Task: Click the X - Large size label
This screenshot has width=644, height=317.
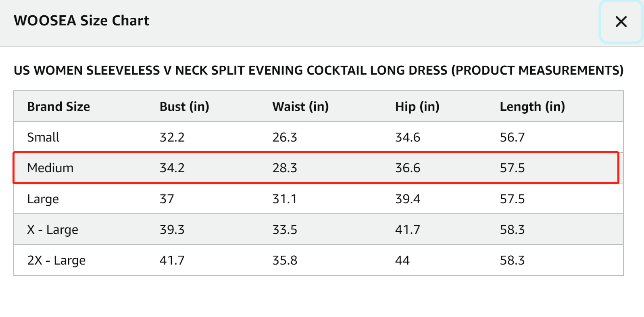Action: 53,229
